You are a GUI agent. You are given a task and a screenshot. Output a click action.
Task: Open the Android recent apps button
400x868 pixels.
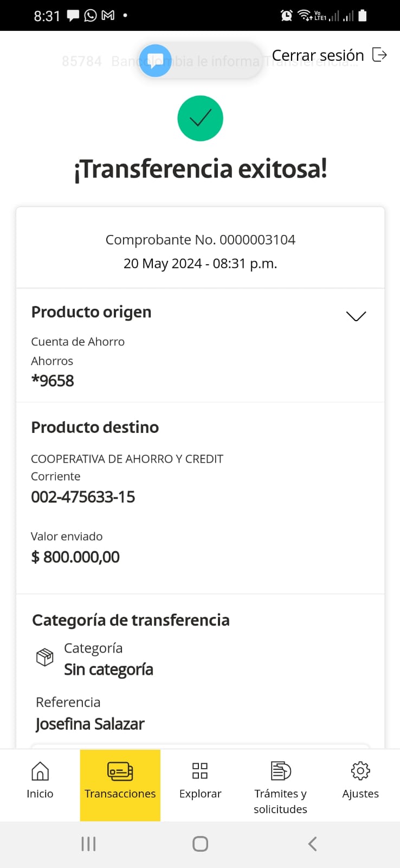(88, 844)
